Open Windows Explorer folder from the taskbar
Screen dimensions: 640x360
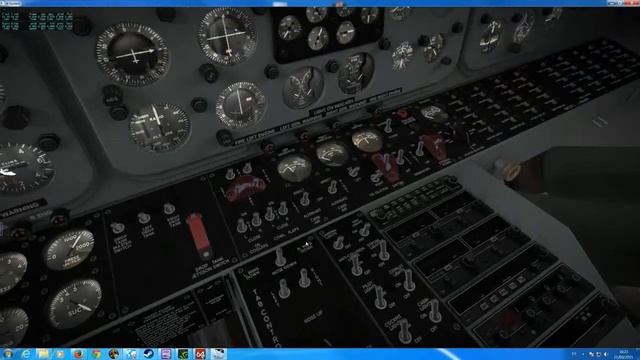click(x=43, y=354)
